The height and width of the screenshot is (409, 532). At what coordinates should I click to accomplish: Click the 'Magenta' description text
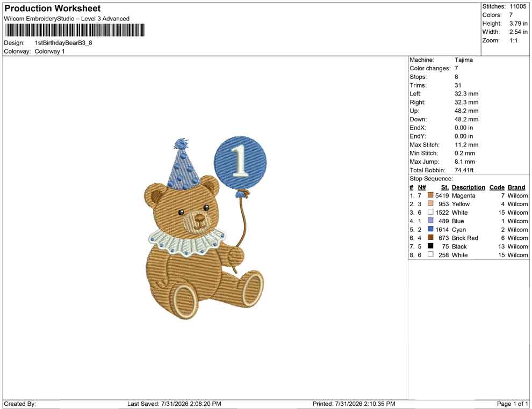point(463,195)
